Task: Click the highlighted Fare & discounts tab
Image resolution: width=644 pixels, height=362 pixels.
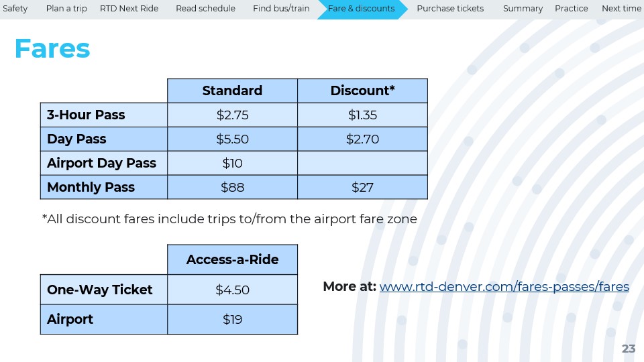Action: (x=361, y=9)
